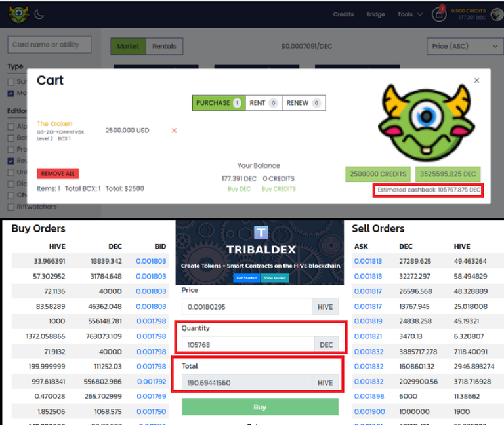Click the Quantity input field 105768
This screenshot has height=425, width=504.
coord(248,344)
